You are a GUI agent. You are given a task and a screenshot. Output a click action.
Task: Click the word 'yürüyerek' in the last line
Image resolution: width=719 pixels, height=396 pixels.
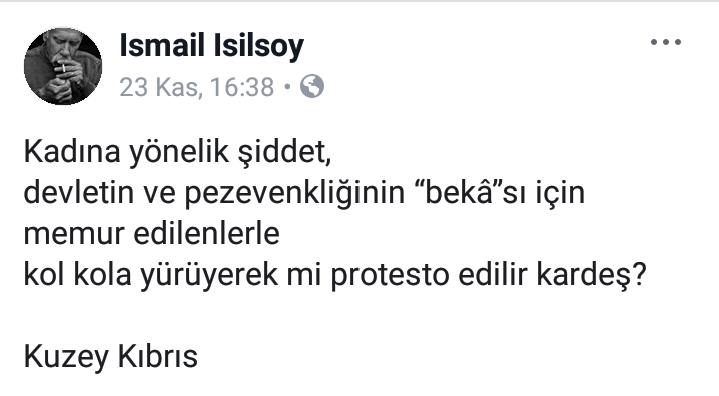209,275
